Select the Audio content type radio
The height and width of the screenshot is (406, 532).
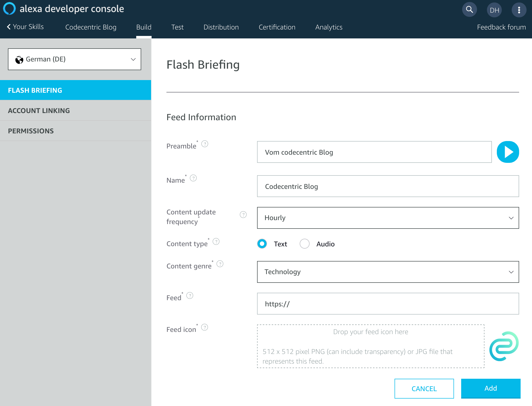click(x=305, y=244)
